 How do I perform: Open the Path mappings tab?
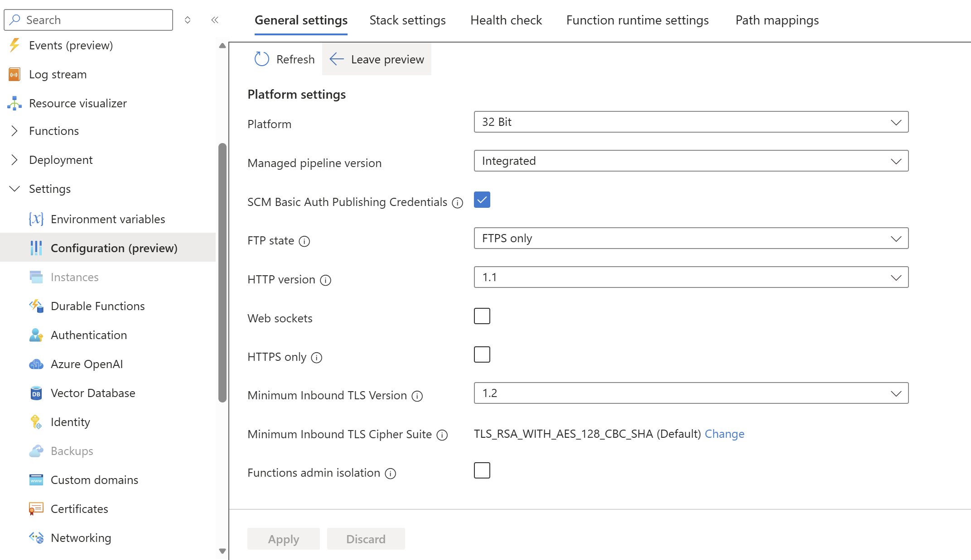[x=777, y=20]
